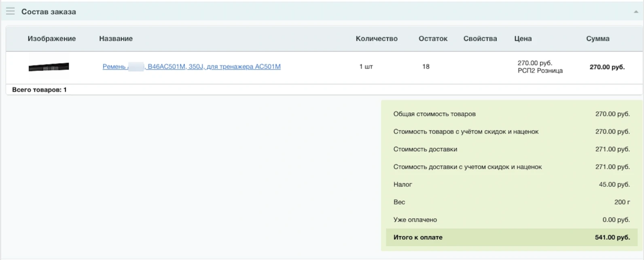Screen dimensions: 644x260
Task: Click the Изображение column header
Action: (x=51, y=38)
